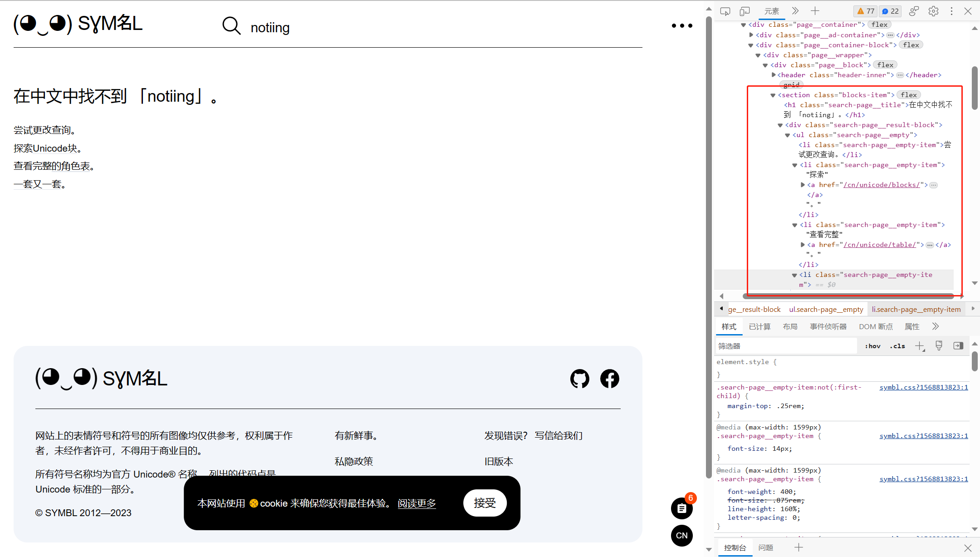Image resolution: width=980 pixels, height=557 pixels.
Task: Click the page vertical scrollbar thumb
Action: (709, 247)
